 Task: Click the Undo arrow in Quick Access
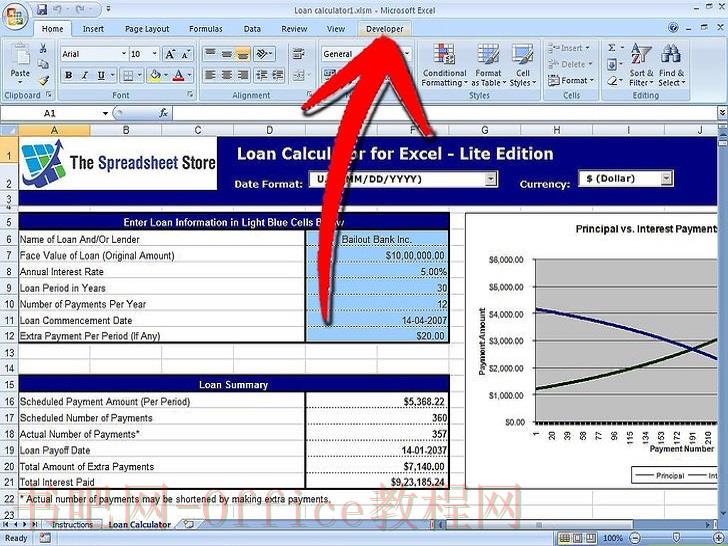58,9
